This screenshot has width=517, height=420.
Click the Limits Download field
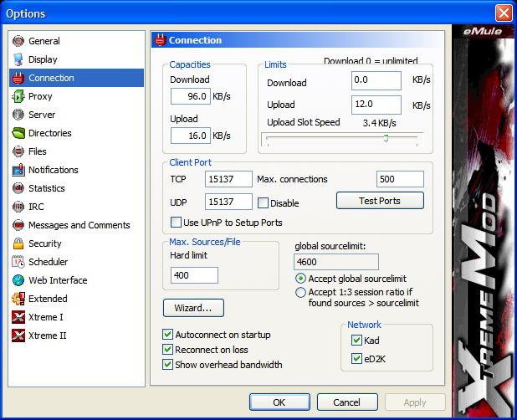click(376, 80)
